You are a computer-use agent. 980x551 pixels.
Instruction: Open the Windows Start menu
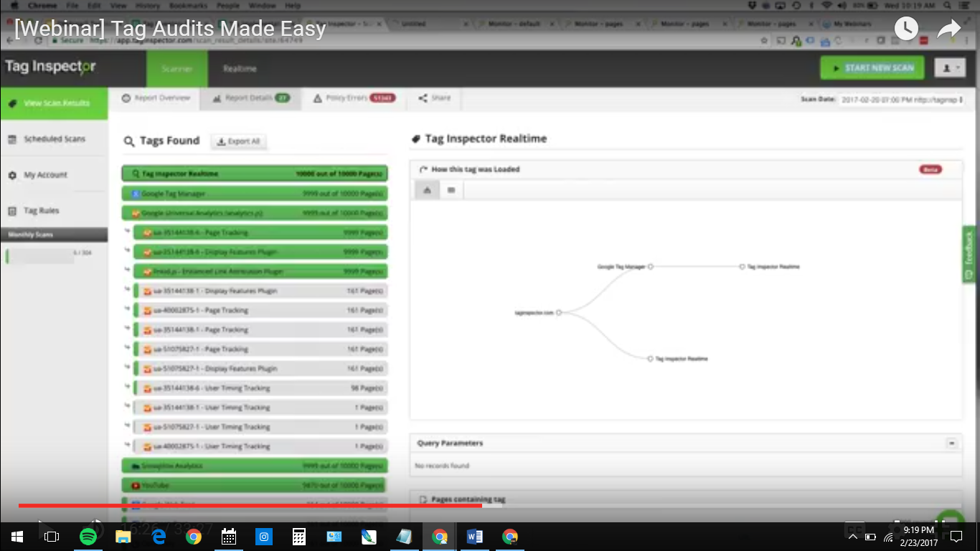pos(17,537)
